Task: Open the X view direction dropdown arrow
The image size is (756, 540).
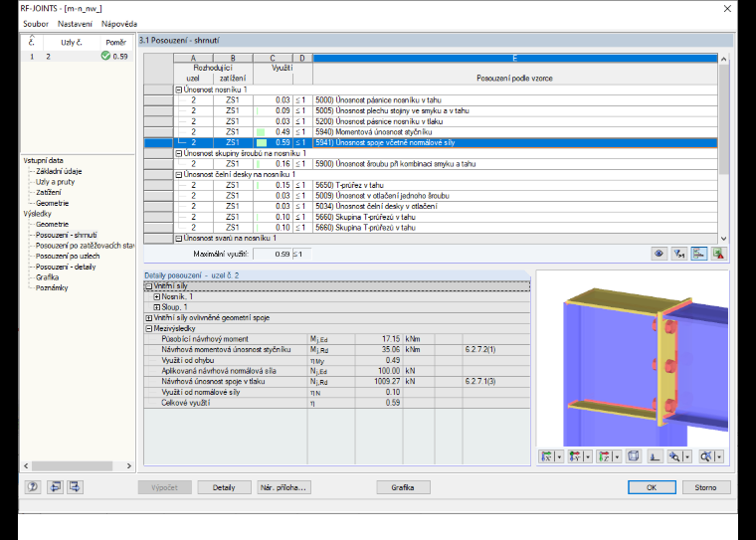Action: [x=559, y=456]
